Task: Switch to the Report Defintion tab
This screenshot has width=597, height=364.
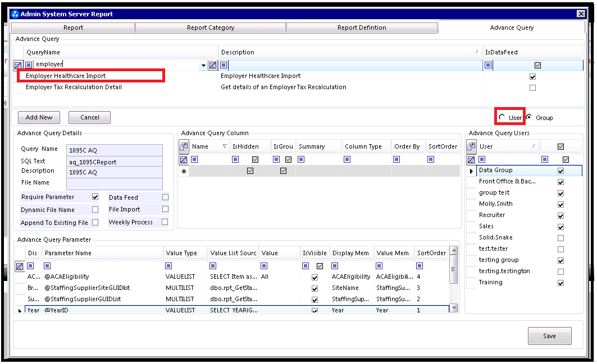Action: (x=362, y=28)
